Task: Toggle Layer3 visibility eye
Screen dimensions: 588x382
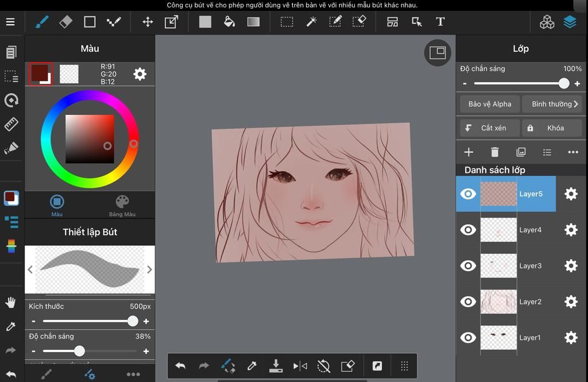Action: point(468,265)
